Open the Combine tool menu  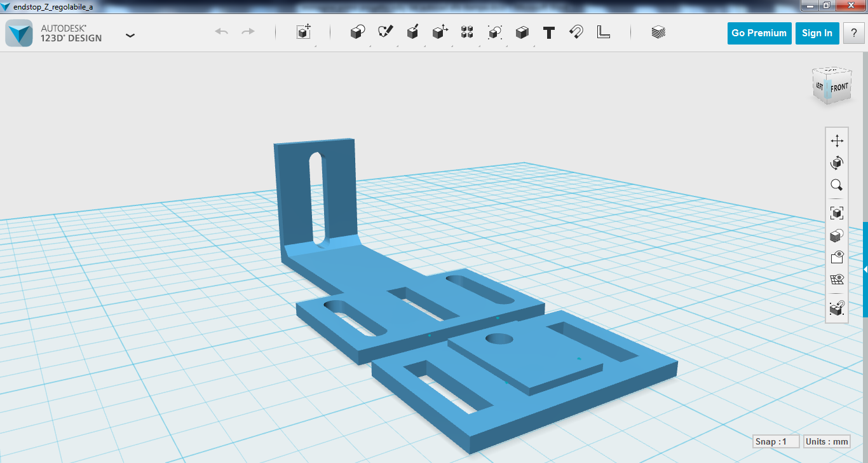[x=522, y=32]
